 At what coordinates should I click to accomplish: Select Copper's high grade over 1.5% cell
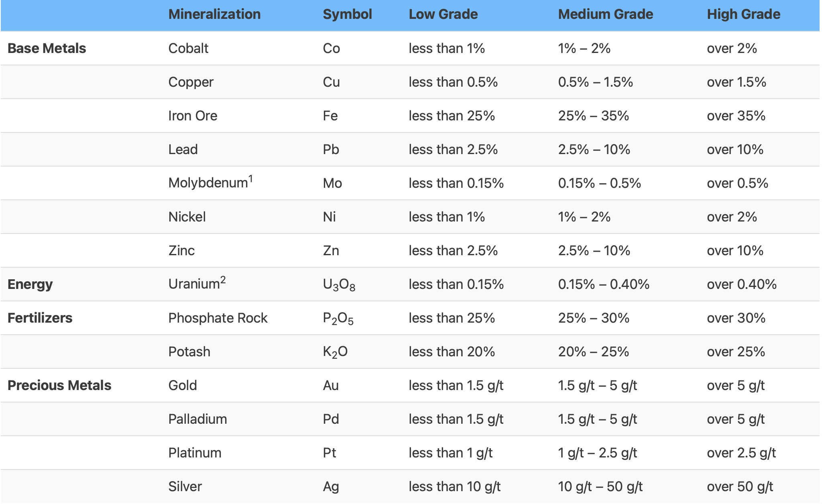(x=736, y=82)
